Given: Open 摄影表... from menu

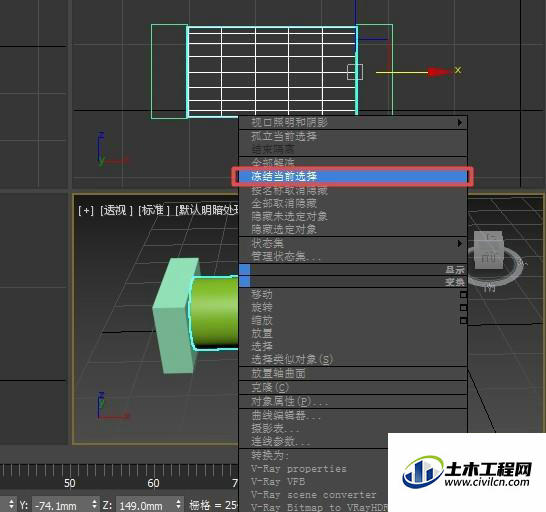Looking at the screenshot, I should point(353,428).
